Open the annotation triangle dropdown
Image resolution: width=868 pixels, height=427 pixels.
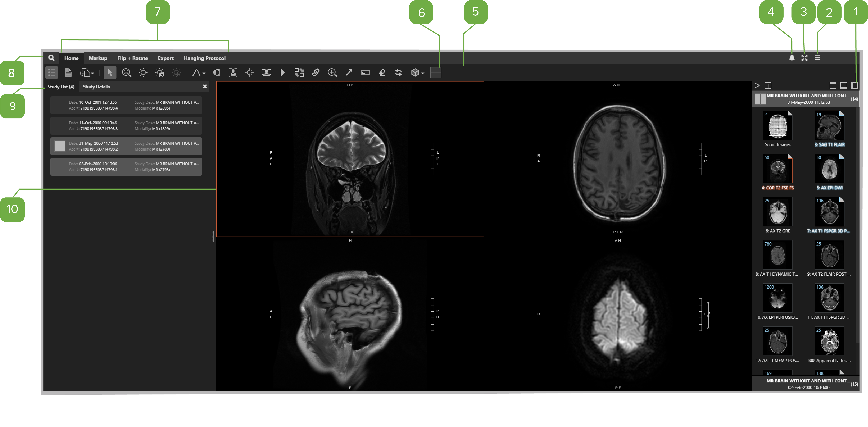(x=198, y=72)
